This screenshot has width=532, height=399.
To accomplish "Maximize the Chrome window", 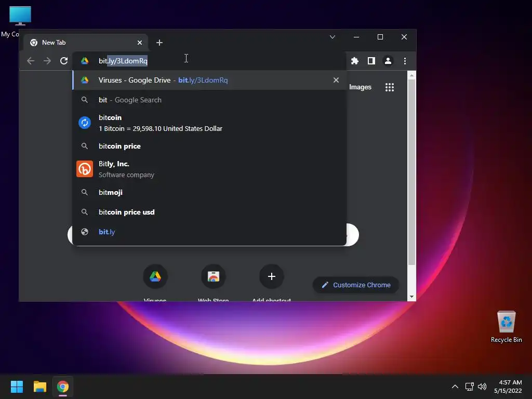I will (380, 37).
